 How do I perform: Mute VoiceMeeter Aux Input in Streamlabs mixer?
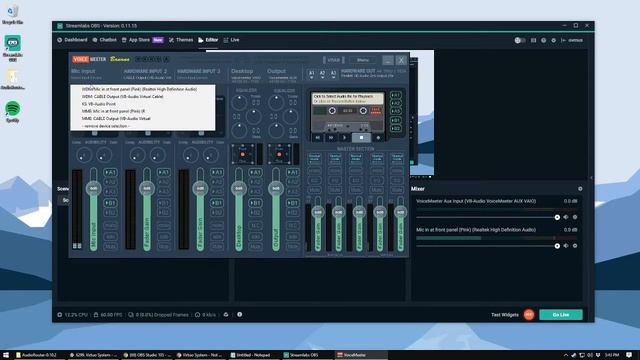(566, 218)
